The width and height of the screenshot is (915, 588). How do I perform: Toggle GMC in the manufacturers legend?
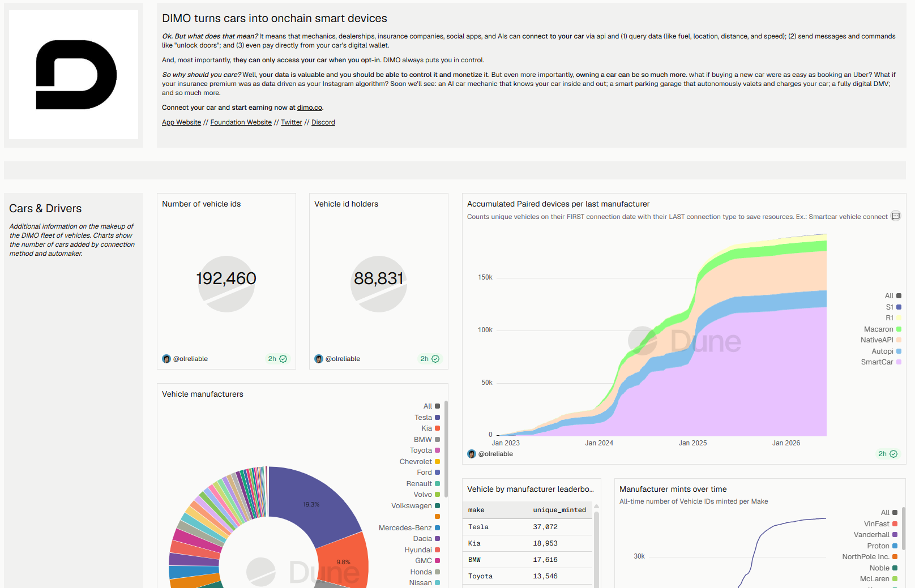point(427,561)
